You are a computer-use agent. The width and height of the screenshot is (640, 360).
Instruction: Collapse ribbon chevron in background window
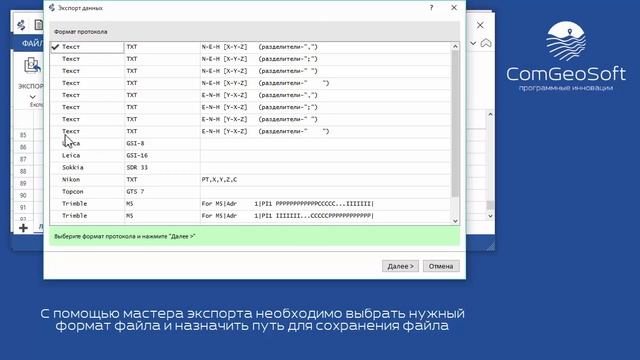coord(473,43)
